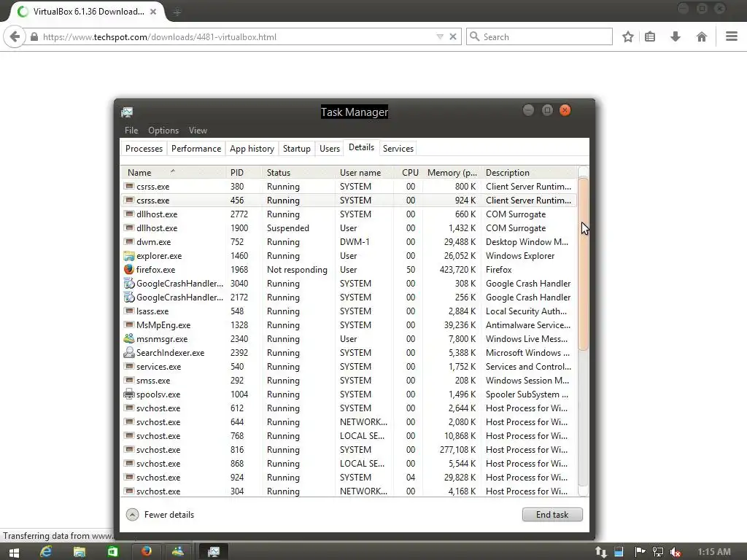Image resolution: width=747 pixels, height=560 pixels.
Task: Open the Options menu
Action: pyautogui.click(x=163, y=130)
